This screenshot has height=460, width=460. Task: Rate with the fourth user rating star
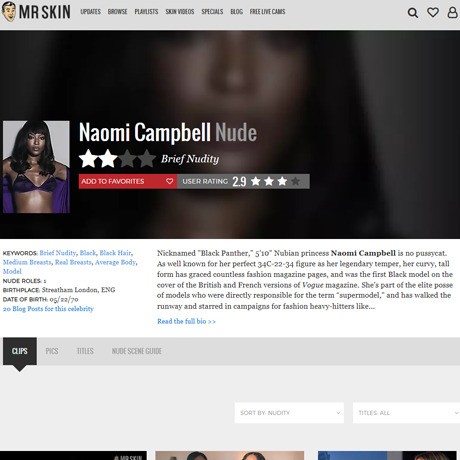[295, 181]
